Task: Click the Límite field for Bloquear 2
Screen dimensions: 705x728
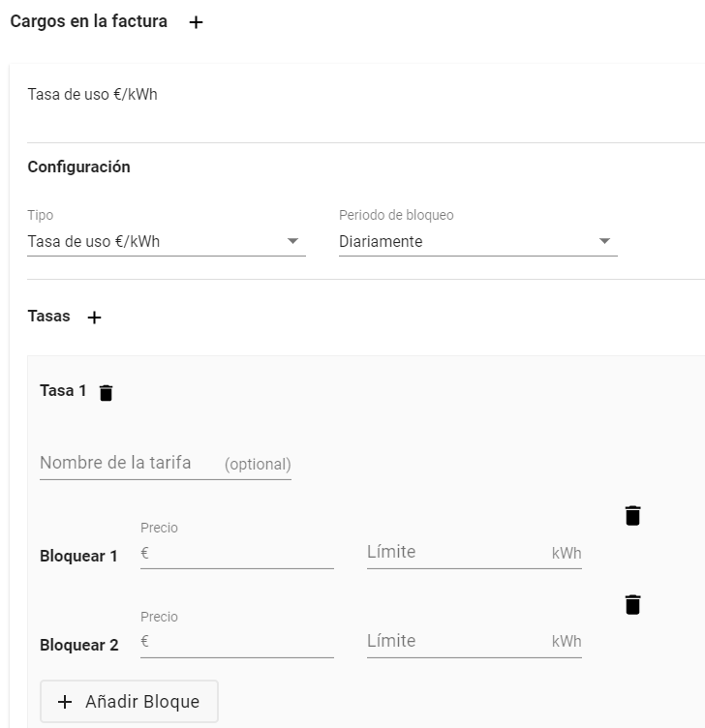Action: click(475, 642)
